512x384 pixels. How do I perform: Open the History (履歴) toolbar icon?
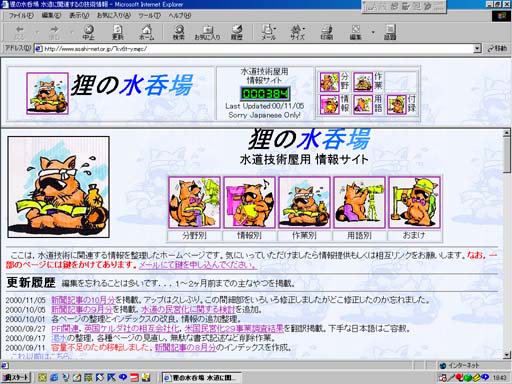point(237,32)
